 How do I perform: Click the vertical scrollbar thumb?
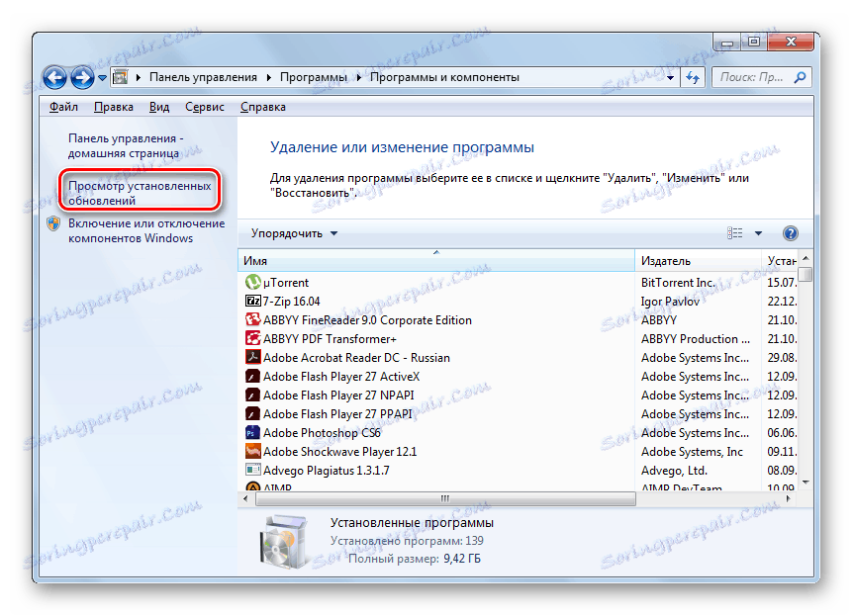[x=806, y=273]
